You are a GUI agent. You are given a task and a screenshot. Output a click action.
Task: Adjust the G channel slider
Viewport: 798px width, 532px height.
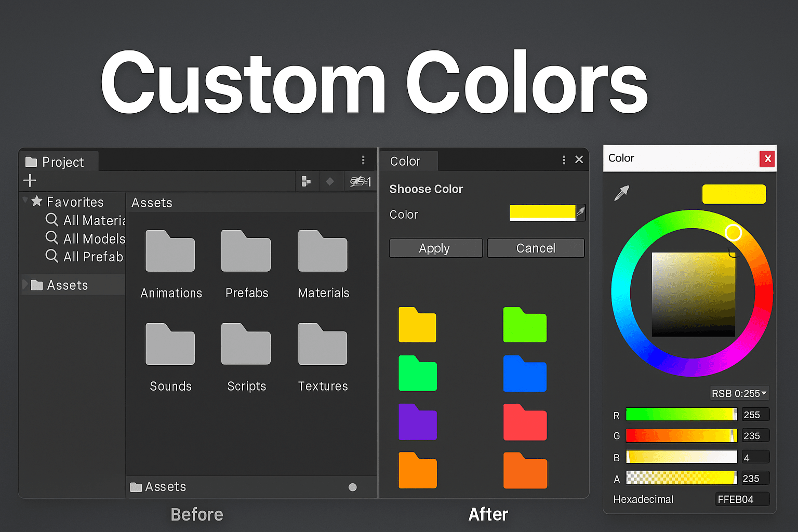click(x=682, y=435)
